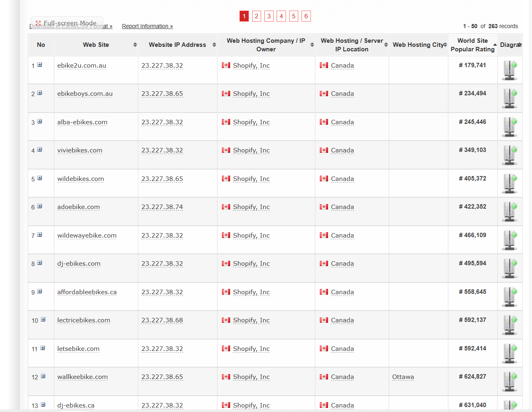Jump to page 6 of results
Viewport: 532px width, 412px height.
pyautogui.click(x=306, y=16)
